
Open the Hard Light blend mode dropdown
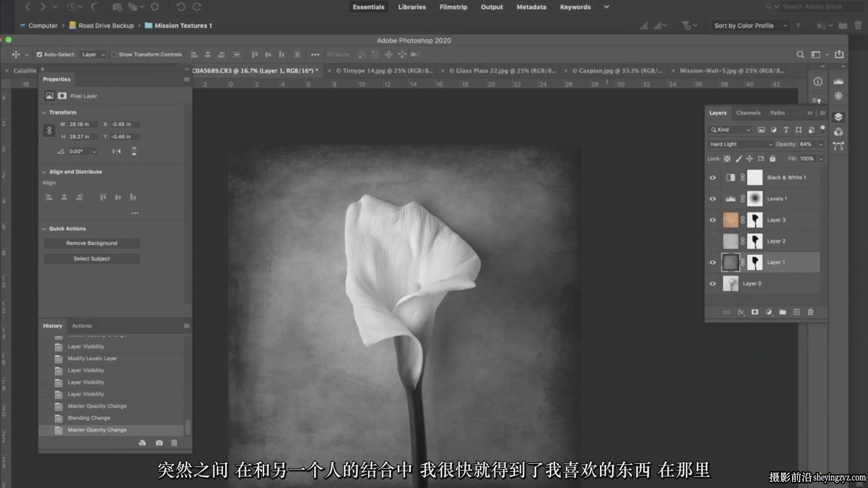(741, 144)
